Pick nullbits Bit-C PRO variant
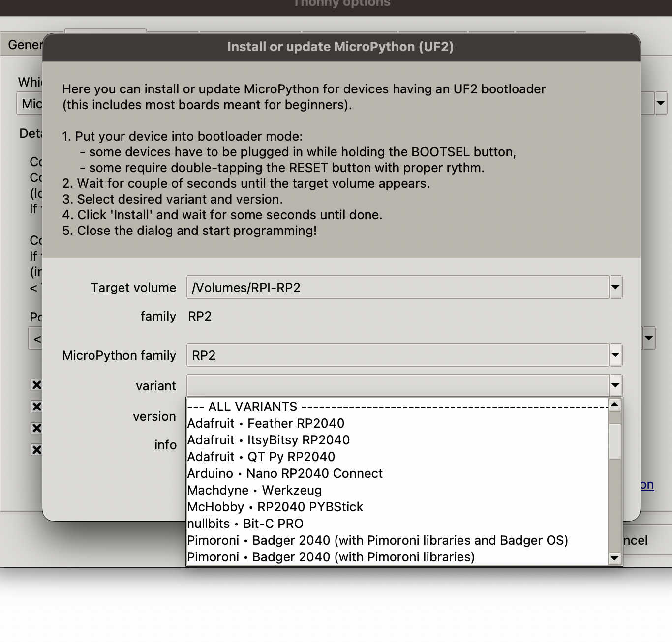 (397, 524)
